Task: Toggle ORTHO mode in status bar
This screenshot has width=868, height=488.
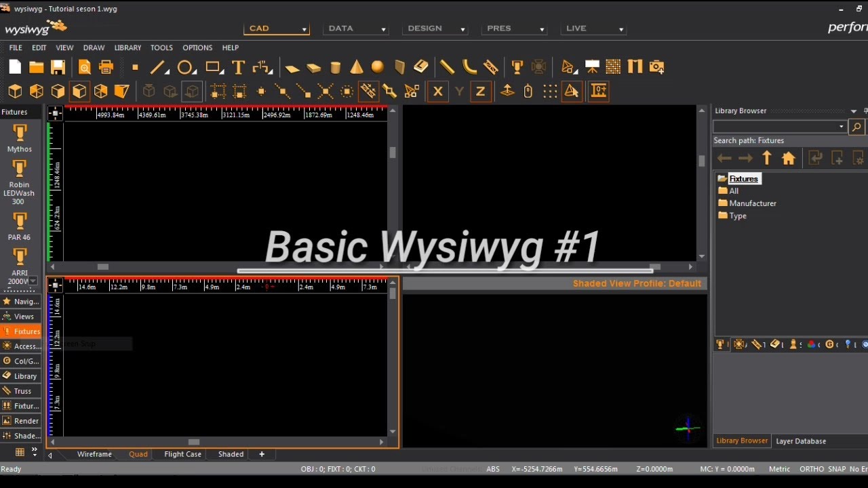Action: pyautogui.click(x=812, y=469)
